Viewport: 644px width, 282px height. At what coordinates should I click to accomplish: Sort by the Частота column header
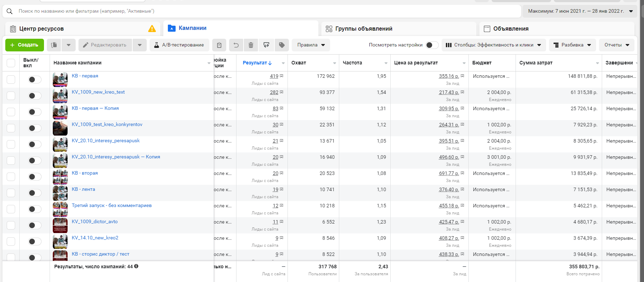pos(352,63)
